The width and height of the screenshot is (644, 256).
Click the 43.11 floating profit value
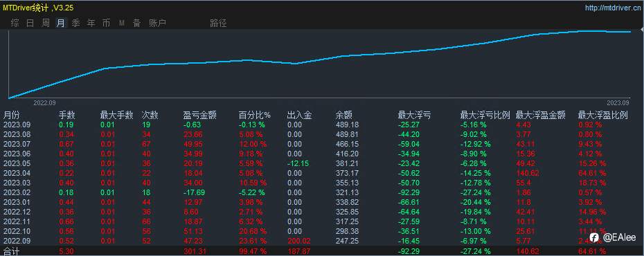526,144
